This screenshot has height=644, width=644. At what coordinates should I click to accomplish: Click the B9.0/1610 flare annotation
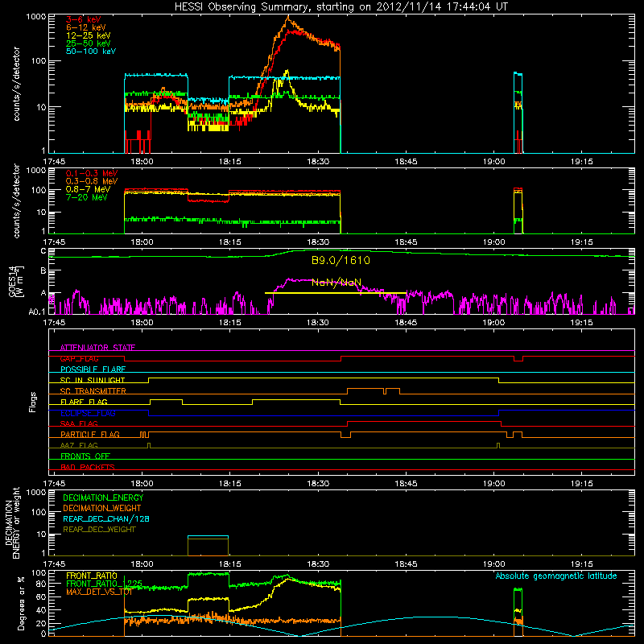341,260
